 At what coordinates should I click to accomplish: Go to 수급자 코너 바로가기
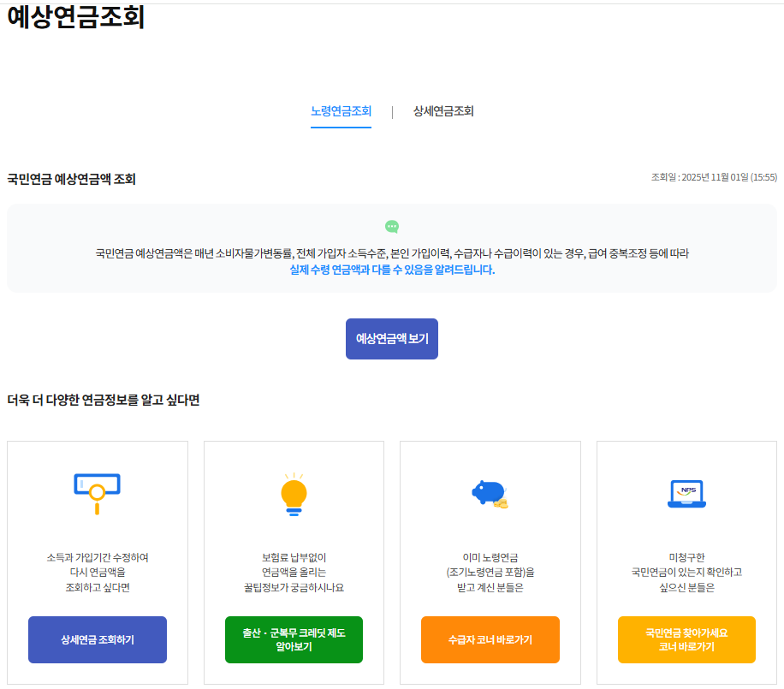[x=490, y=639]
